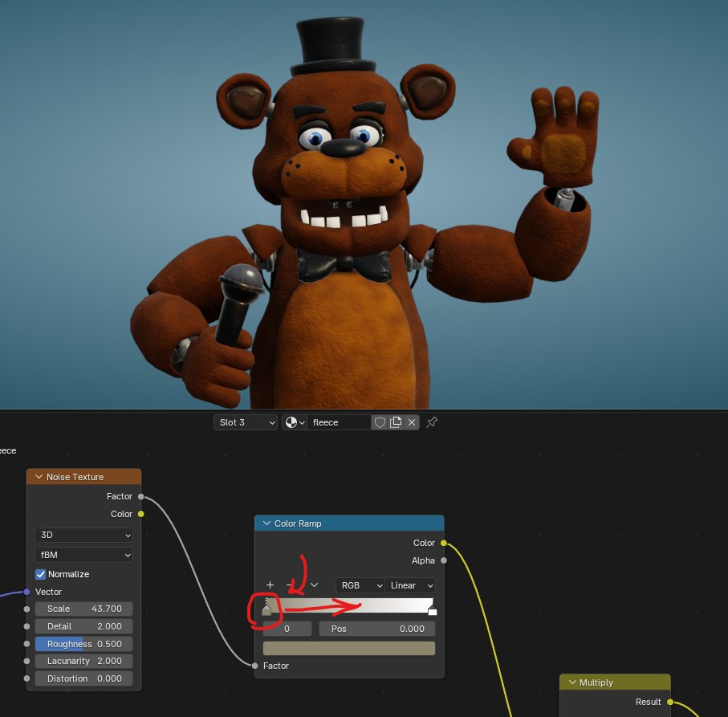Click the Detail input socket

(27, 626)
